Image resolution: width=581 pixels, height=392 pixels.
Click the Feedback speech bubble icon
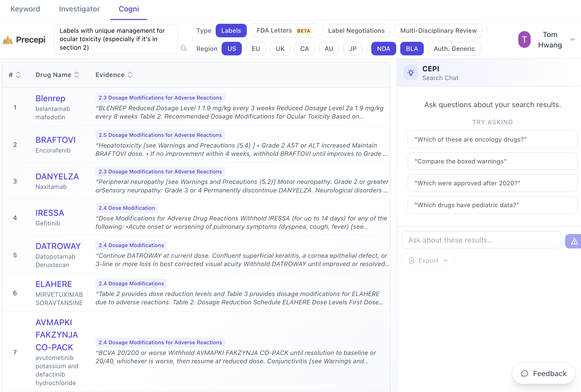coord(524,373)
